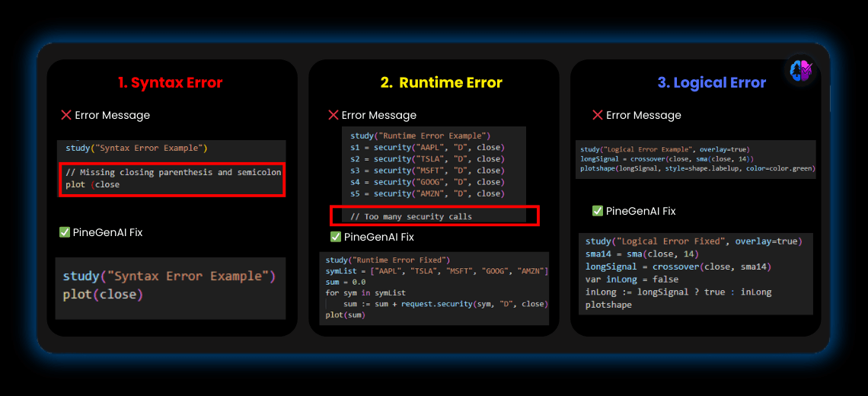This screenshot has width=868, height=396.
Task: Click the 'sma14 = sma(close, 14)' line
Action: [x=642, y=254]
